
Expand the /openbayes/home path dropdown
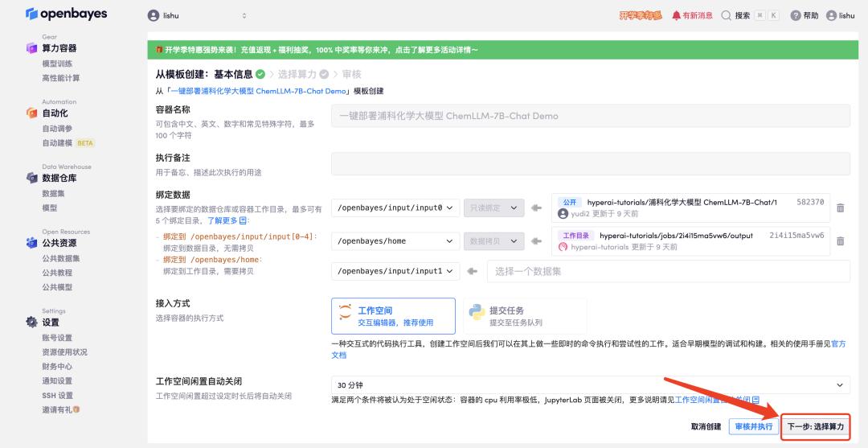(x=395, y=241)
